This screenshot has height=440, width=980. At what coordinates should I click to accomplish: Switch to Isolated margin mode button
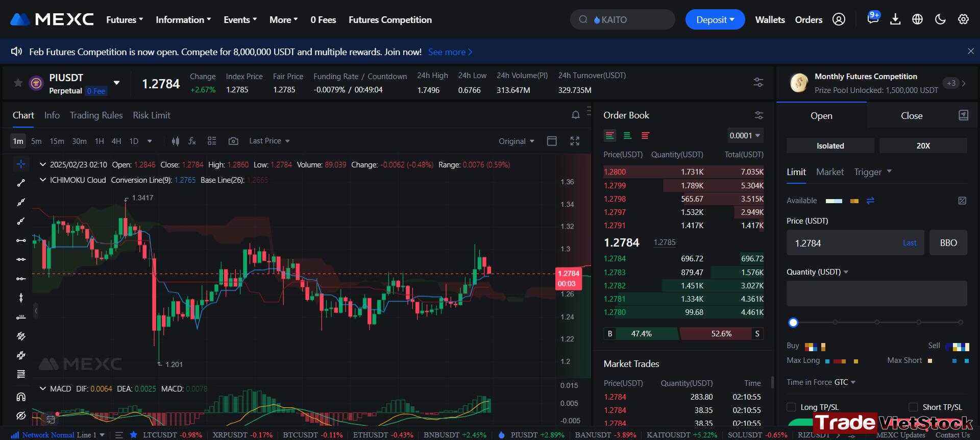(x=830, y=145)
